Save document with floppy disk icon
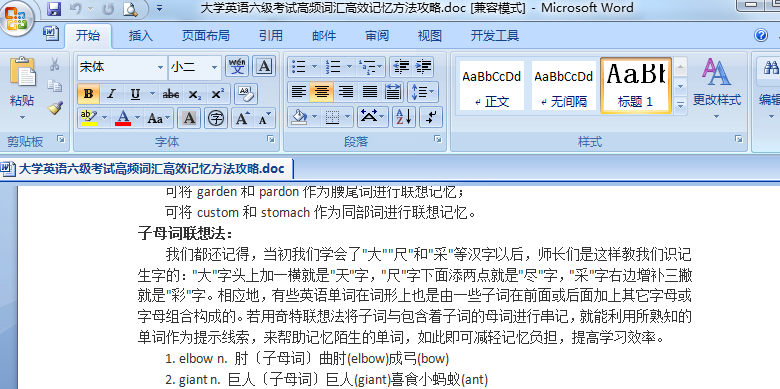 [x=54, y=8]
